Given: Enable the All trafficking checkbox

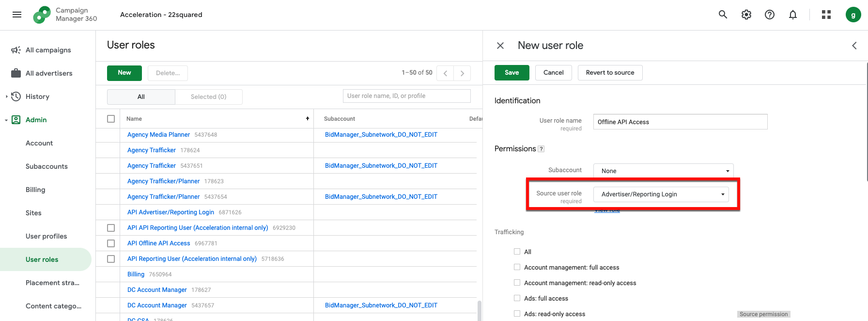Looking at the screenshot, I should (x=517, y=252).
